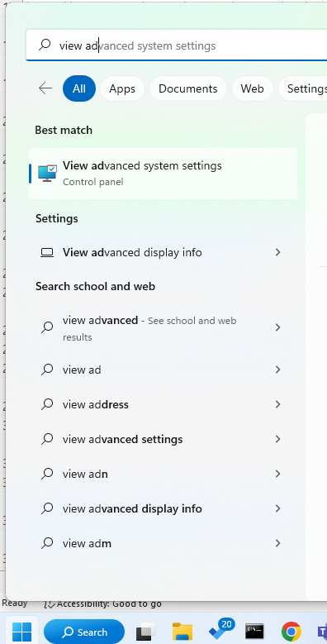Click the taskbar Search button
This screenshot has height=644, width=327.
coord(84,632)
